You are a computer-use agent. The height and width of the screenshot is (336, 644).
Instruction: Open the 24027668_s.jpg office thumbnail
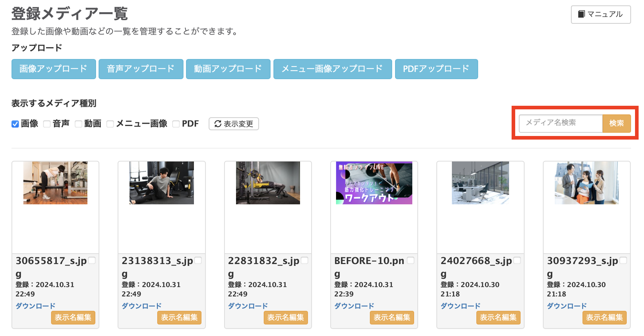(x=480, y=183)
